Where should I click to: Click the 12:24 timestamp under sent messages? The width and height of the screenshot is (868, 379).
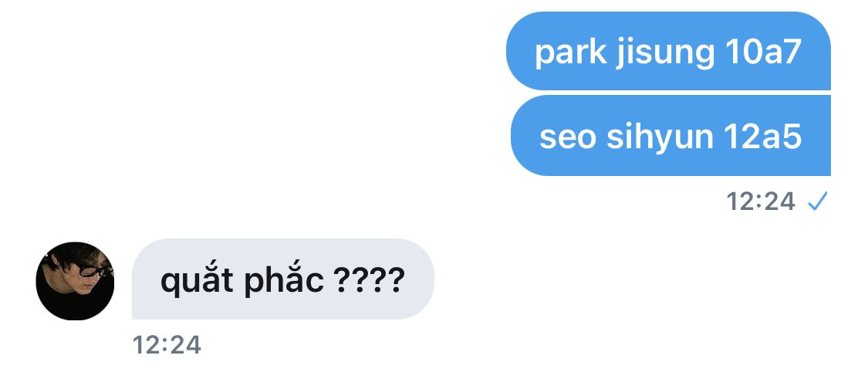[x=761, y=201]
